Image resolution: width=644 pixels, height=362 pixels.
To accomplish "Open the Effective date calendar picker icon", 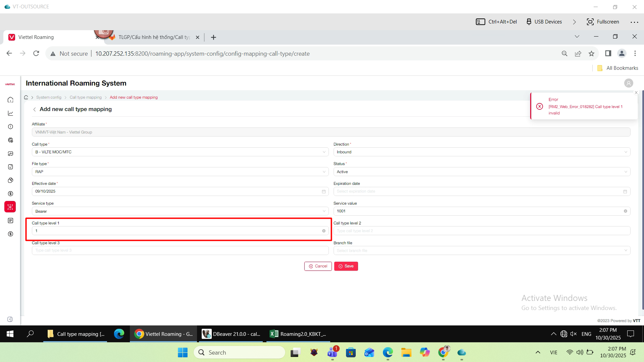I will 324,191.
